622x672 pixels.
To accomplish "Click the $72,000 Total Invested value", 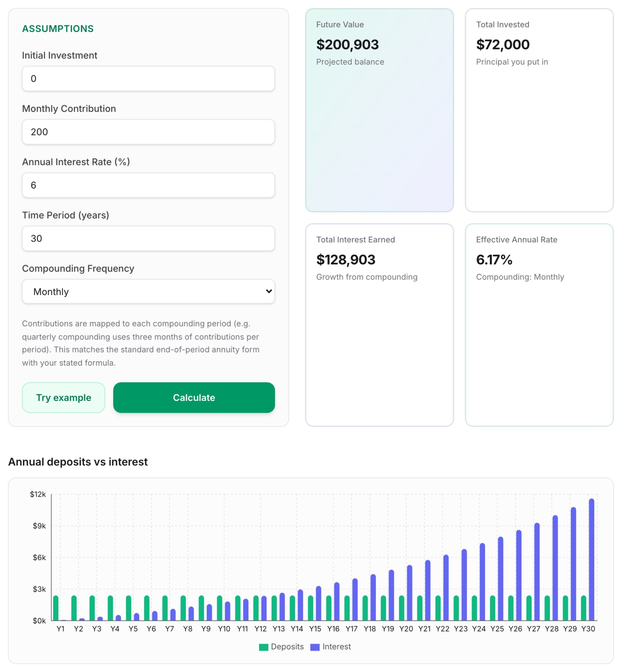I will [503, 45].
